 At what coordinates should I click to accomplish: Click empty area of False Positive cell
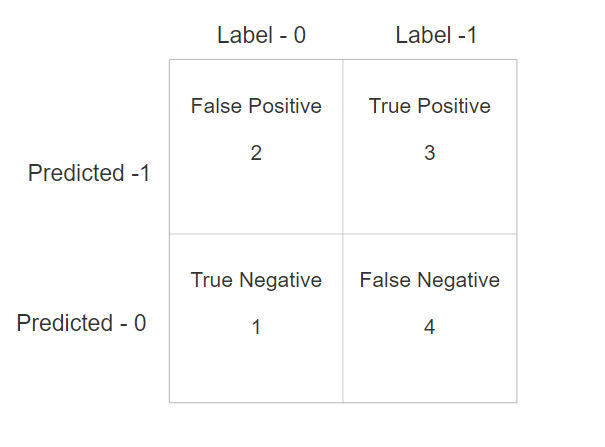coord(256,199)
